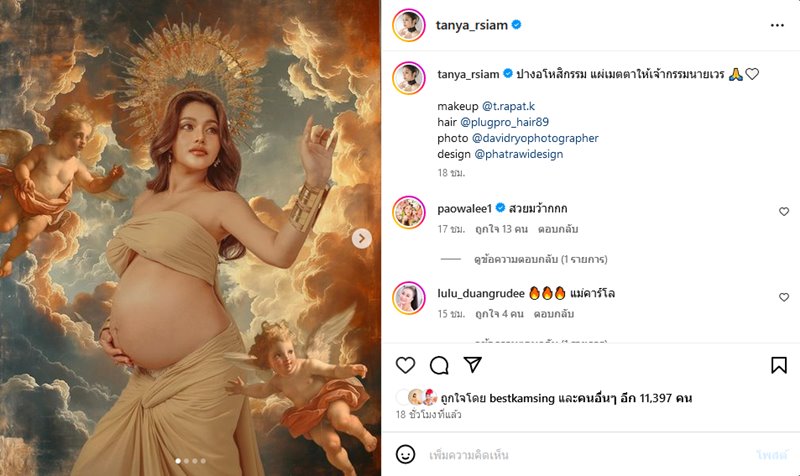Reply to lulu_duangrudee's comment

550,314
